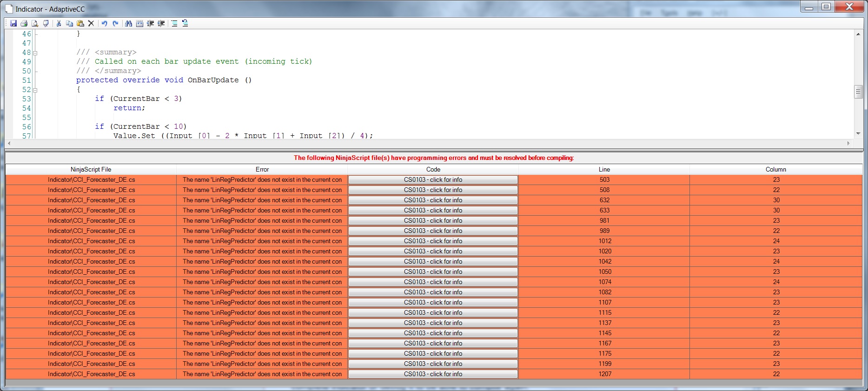
Task: Click the page setup toolbar icon
Action: click(x=46, y=23)
